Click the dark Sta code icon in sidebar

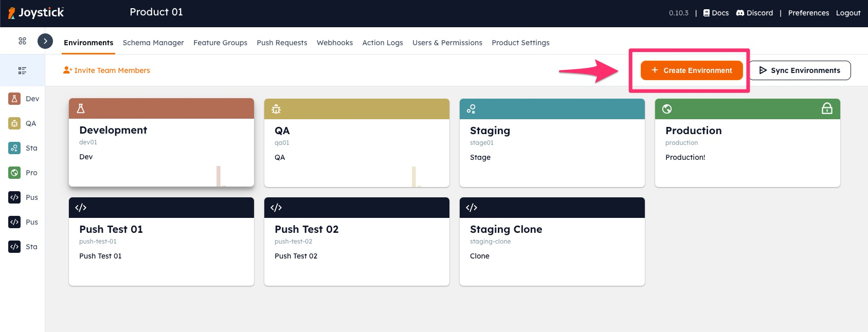(14, 247)
